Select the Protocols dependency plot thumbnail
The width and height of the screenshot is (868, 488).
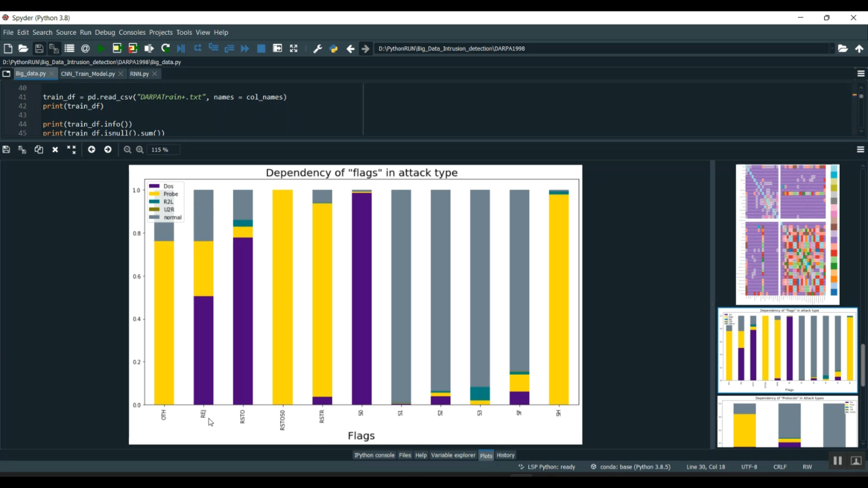(x=787, y=422)
